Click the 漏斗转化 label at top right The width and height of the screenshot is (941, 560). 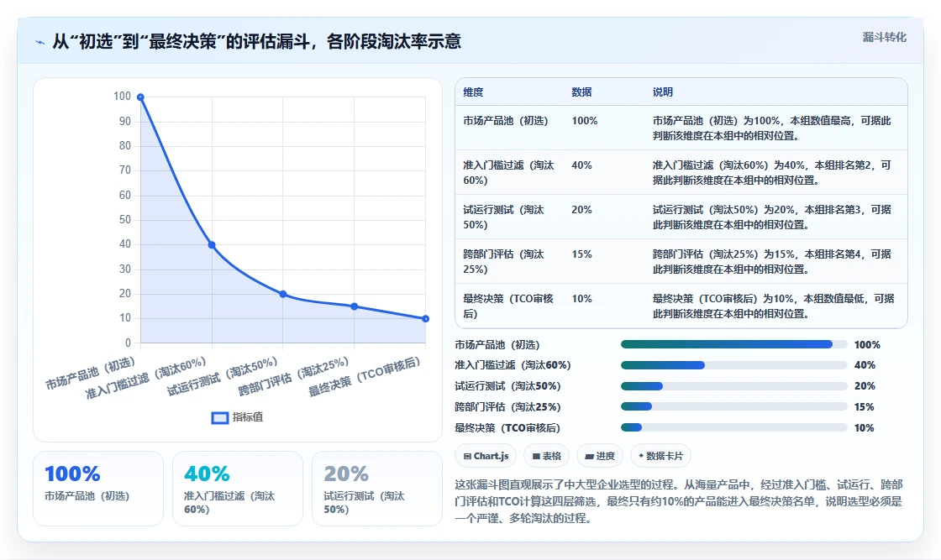(884, 37)
